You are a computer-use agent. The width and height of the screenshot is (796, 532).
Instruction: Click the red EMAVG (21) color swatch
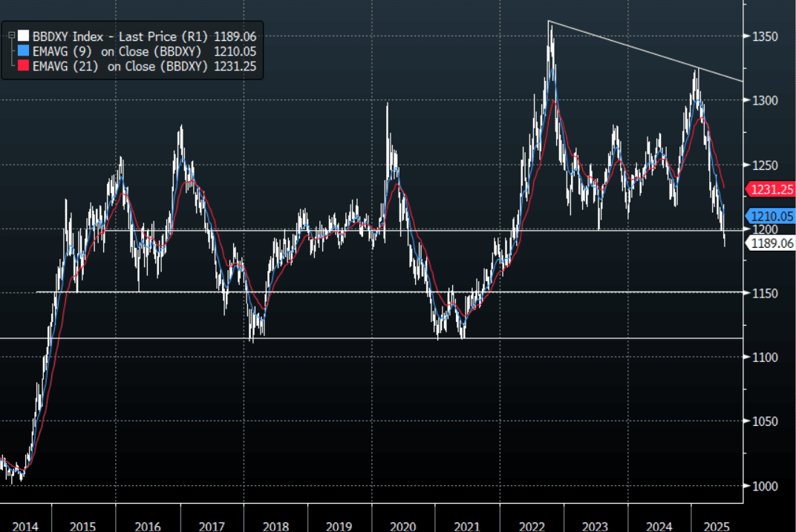24,66
